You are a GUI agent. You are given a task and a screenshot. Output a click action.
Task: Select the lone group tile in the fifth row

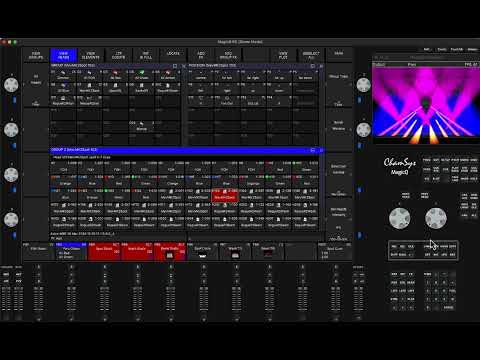pos(141,126)
